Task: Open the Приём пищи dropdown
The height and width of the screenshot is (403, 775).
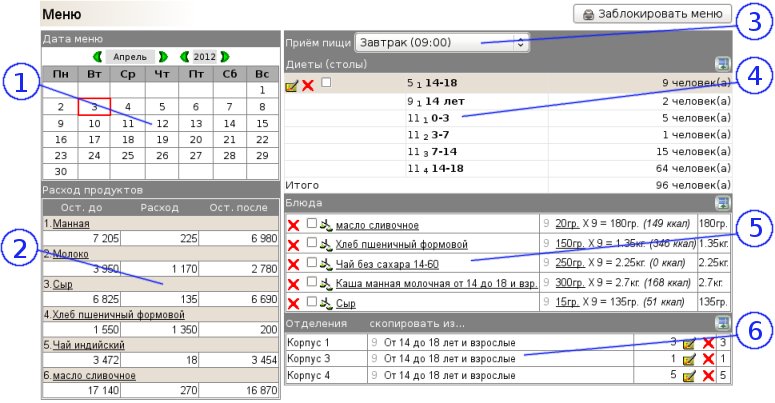Action: click(x=441, y=43)
